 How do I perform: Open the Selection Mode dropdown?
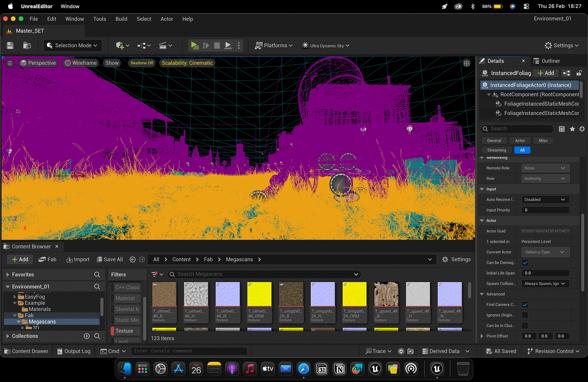pyautogui.click(x=73, y=46)
